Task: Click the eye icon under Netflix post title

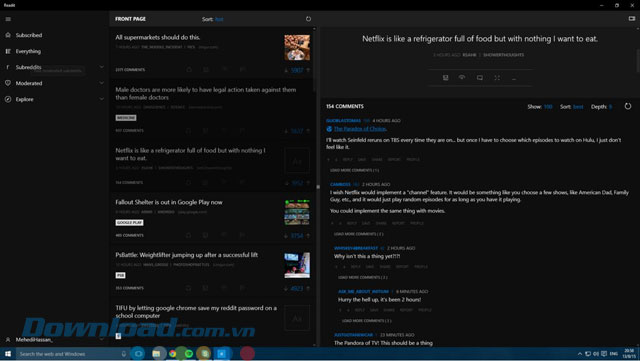Action: [462, 77]
